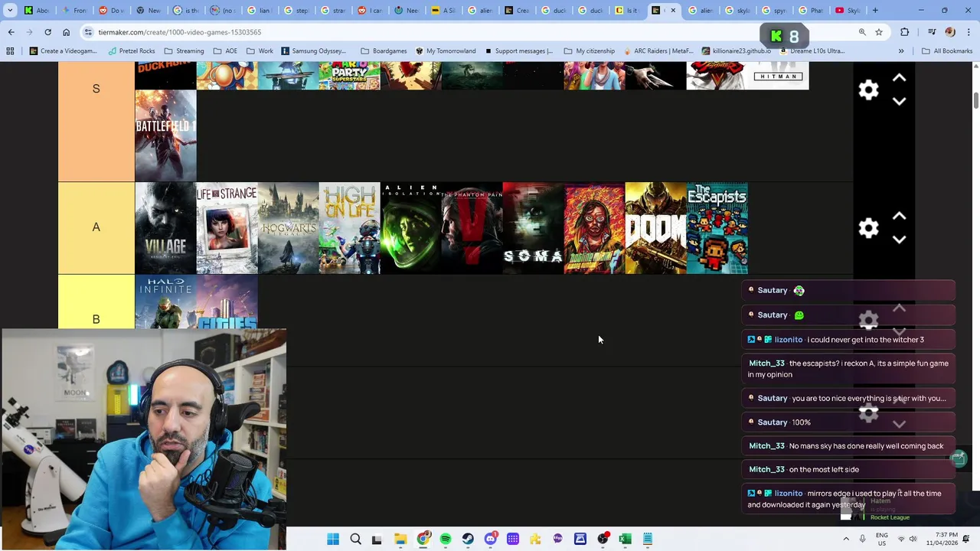Open settings gear for S tier row
This screenshot has height=551, width=980.
coord(868,90)
